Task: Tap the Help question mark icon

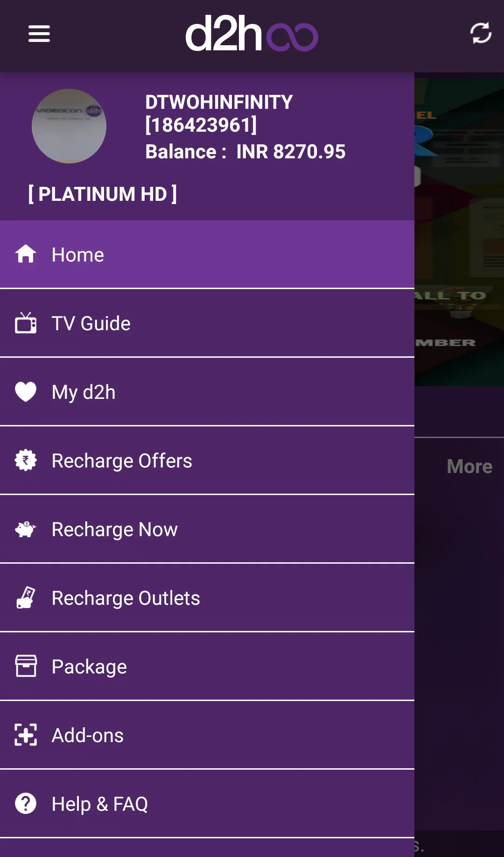Action: pos(26,803)
